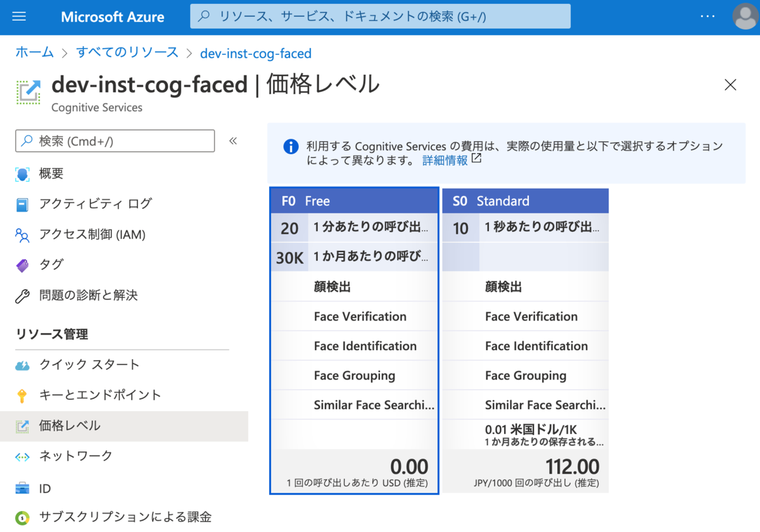Click the アクセス制御 (IAM) people icon

[x=22, y=236]
